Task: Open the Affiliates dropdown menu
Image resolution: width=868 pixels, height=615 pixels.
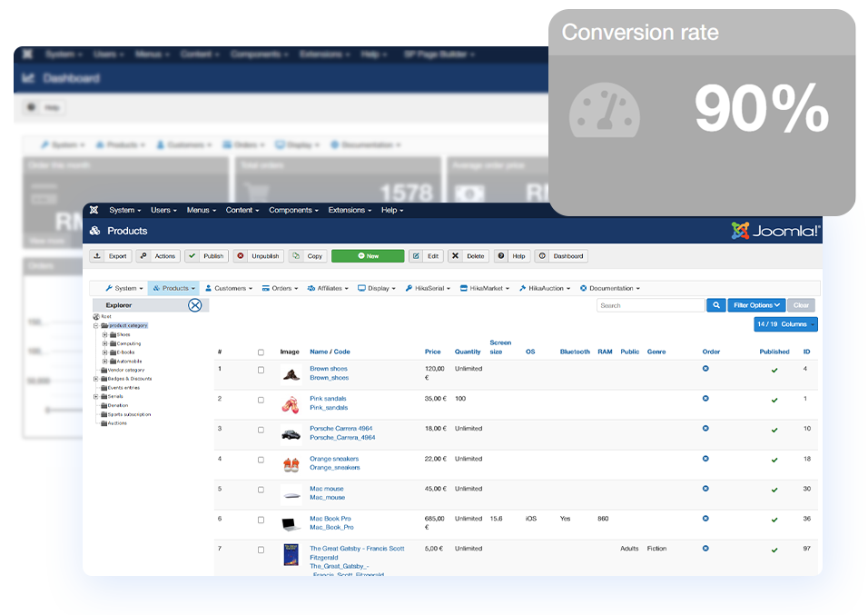Action: [x=328, y=288]
